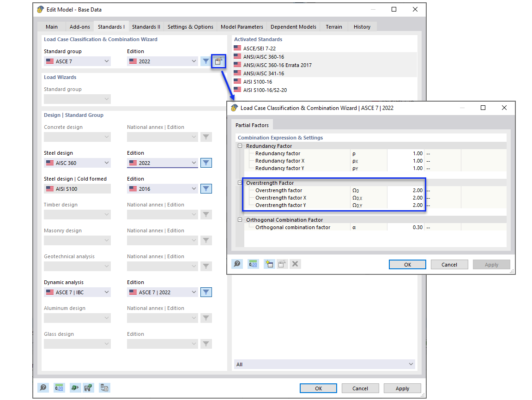Click Apply in the Combination Wizard dialog
The width and height of the screenshot is (532, 400).
pyautogui.click(x=491, y=265)
